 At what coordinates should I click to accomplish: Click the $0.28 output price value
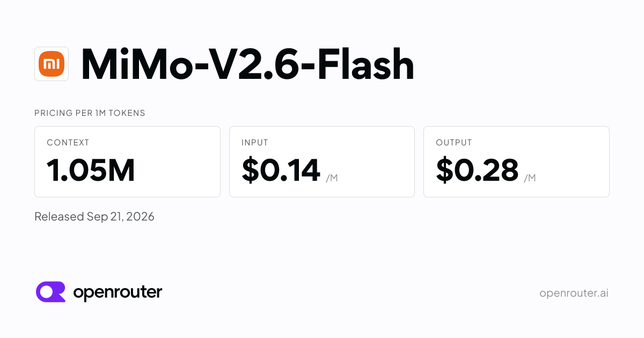point(477,170)
